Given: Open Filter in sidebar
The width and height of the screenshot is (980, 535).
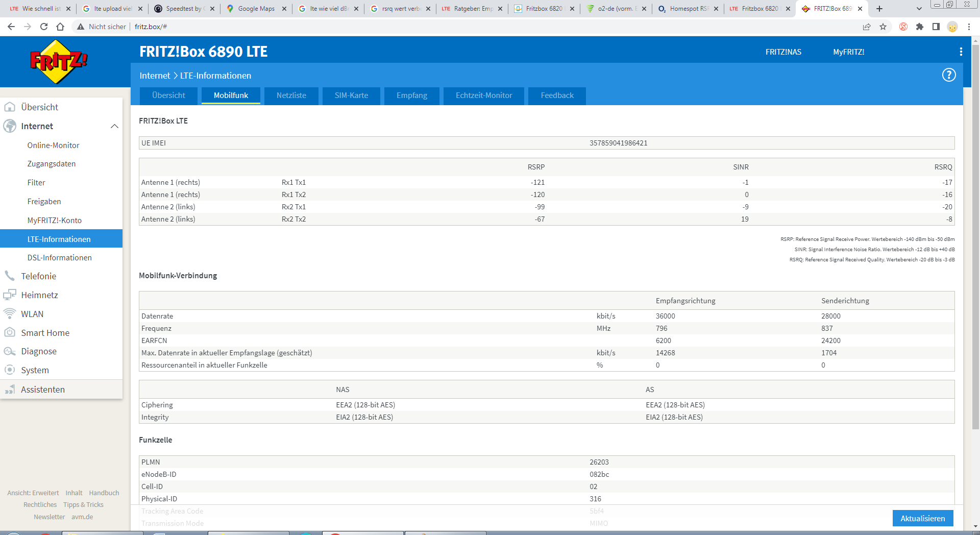Looking at the screenshot, I should point(36,183).
